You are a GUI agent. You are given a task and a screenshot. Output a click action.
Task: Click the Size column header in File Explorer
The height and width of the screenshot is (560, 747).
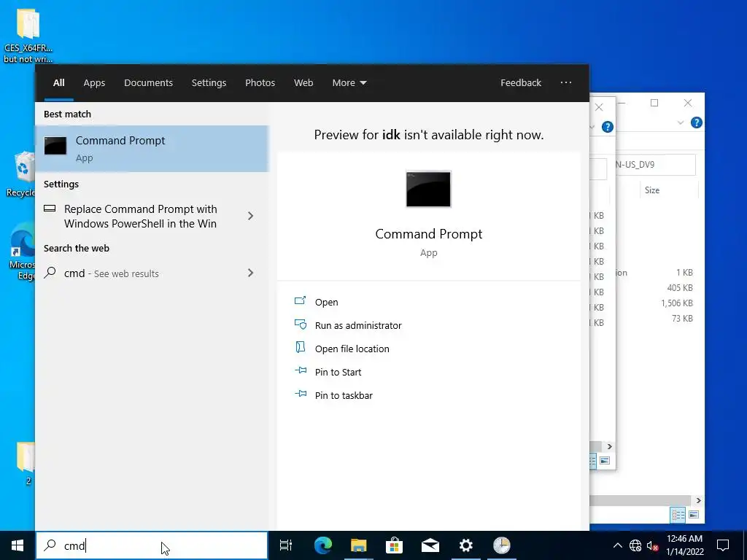pyautogui.click(x=651, y=190)
